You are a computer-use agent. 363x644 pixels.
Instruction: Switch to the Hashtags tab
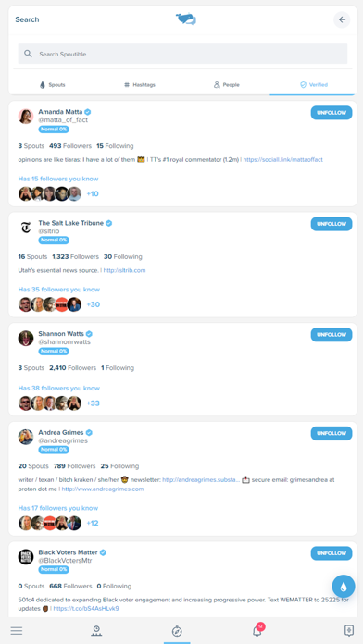point(140,85)
